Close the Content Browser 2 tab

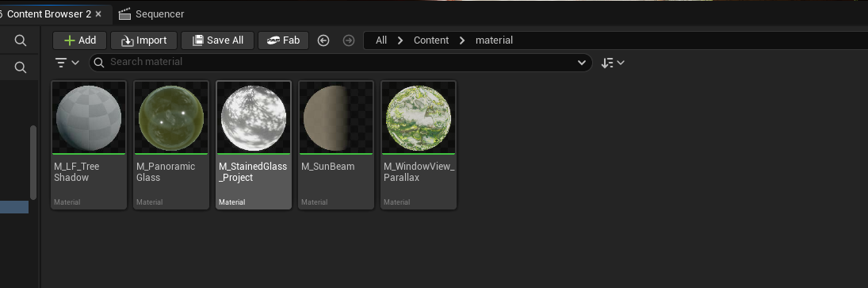point(98,13)
